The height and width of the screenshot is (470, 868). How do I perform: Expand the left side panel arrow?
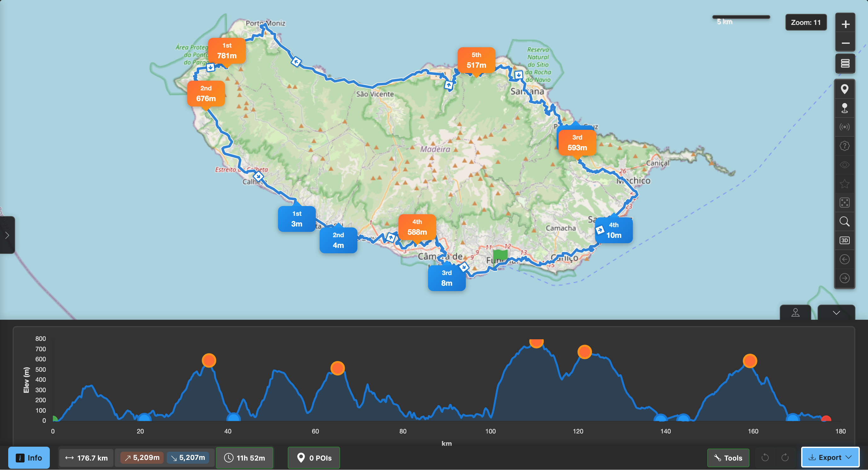8,235
